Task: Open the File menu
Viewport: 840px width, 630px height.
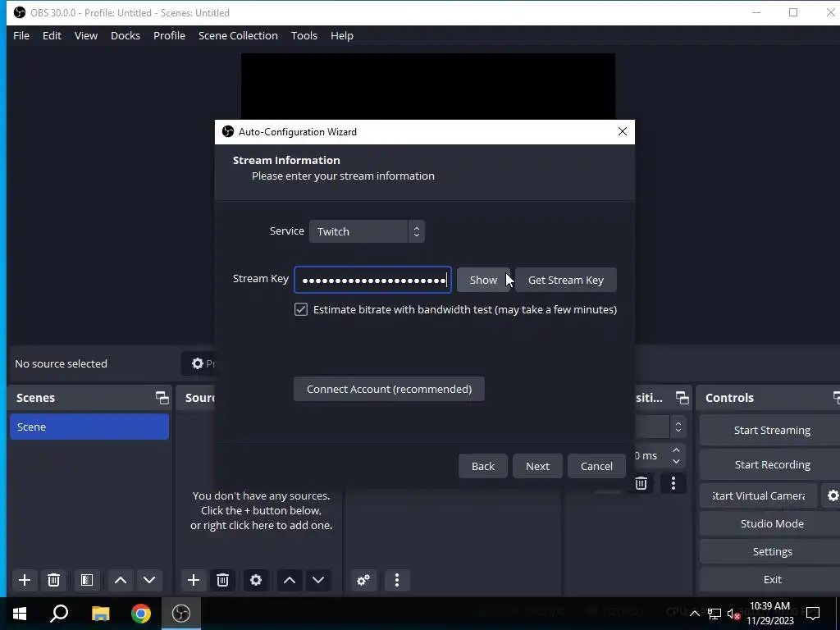Action: pyautogui.click(x=21, y=35)
